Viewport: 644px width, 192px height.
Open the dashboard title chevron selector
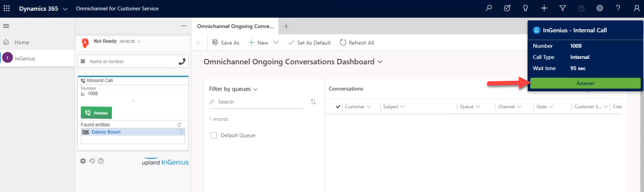(380, 62)
